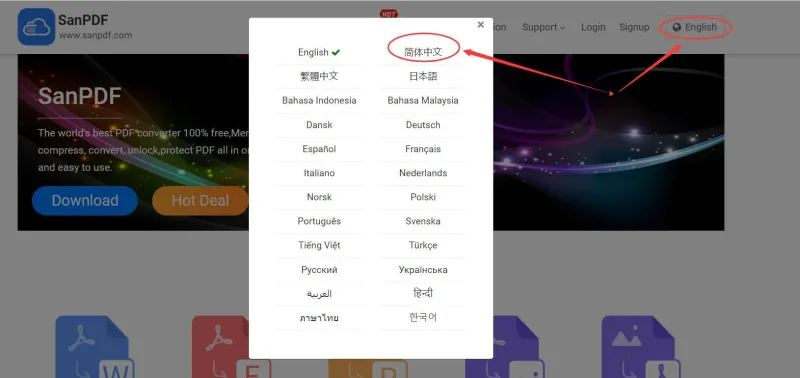Screen dimensions: 800x378
Task: Pick Dansk from the language list
Action: tap(319, 125)
